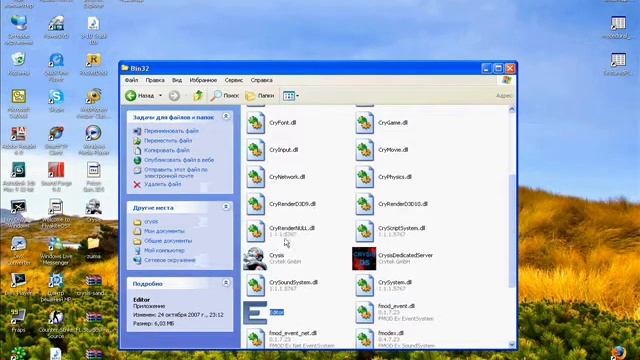Click the scrollbar down arrow in file list

(x=512, y=344)
